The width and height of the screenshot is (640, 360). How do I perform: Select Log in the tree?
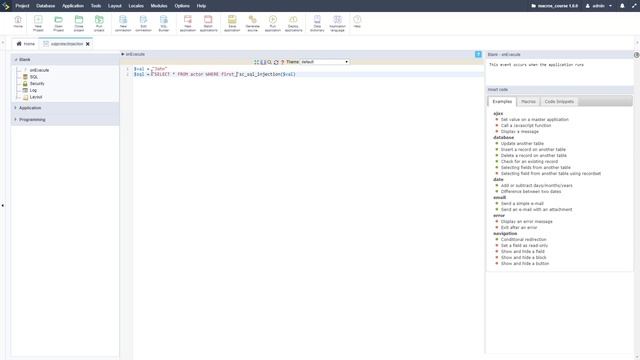coord(33,90)
